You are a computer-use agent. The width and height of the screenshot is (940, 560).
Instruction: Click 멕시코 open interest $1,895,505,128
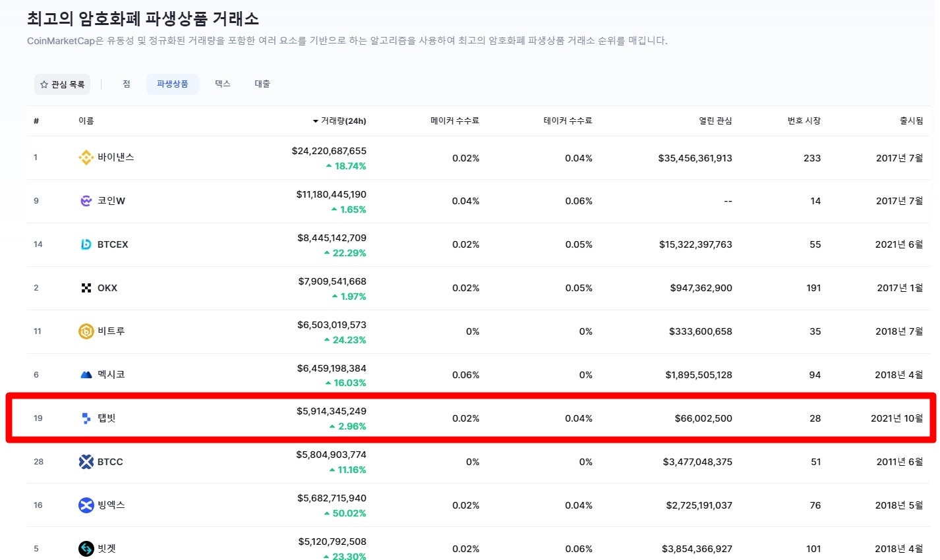(x=699, y=375)
